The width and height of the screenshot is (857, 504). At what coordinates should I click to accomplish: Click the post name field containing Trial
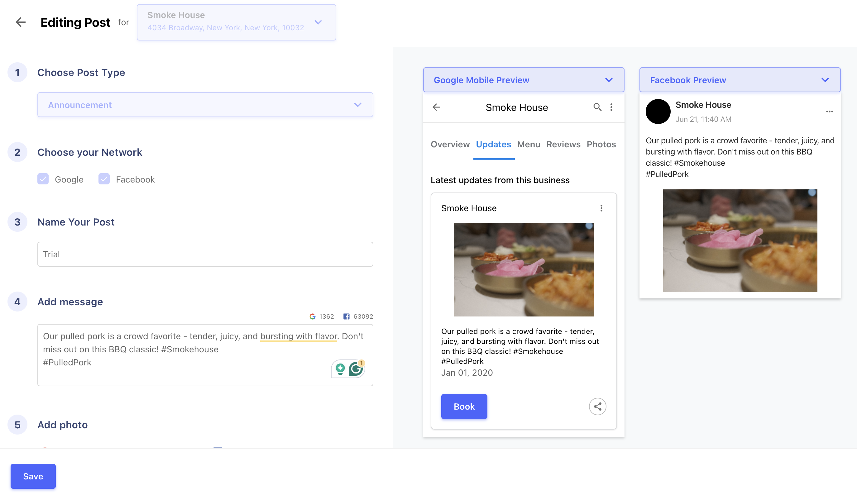coord(205,254)
